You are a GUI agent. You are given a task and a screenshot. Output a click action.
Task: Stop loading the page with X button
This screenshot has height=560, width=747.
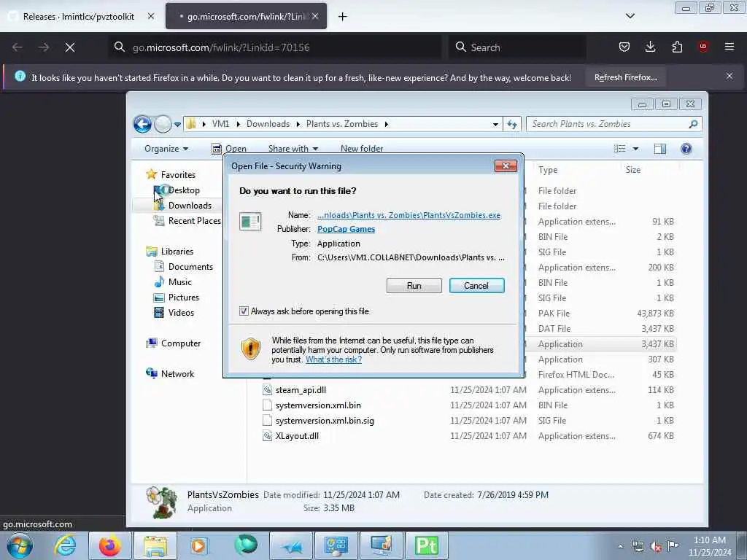click(70, 47)
